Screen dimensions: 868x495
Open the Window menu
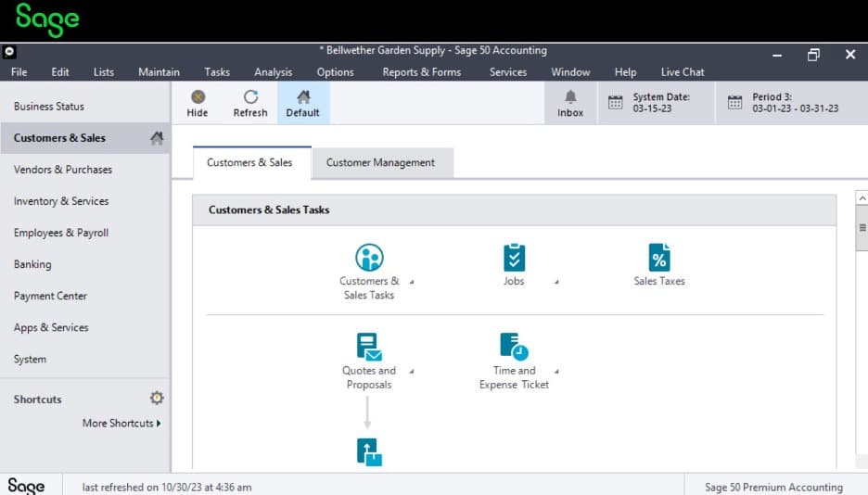coord(570,72)
